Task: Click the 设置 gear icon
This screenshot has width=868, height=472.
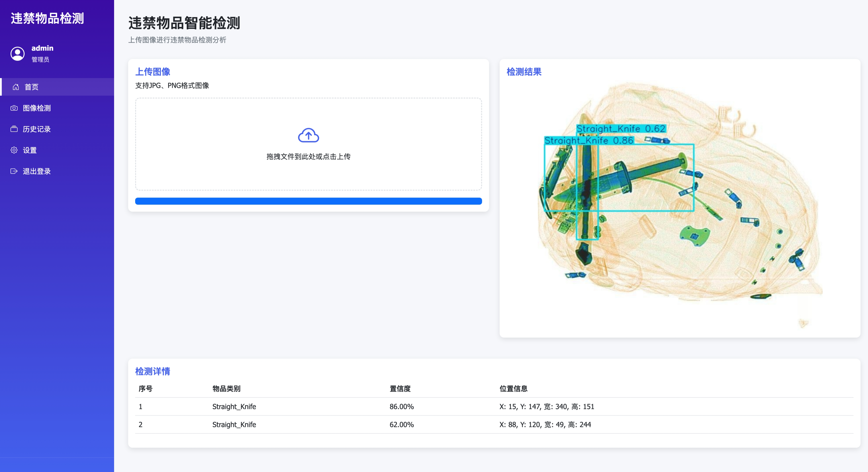Action: [14, 150]
